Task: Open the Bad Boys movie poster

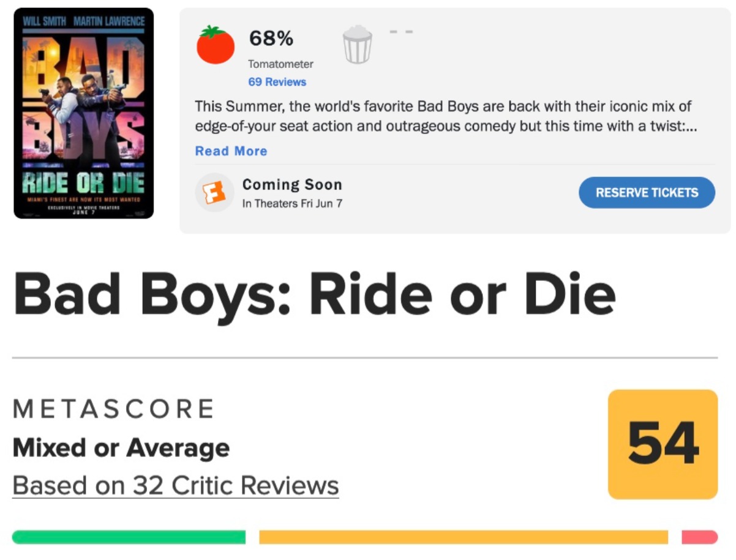Action: [x=84, y=113]
